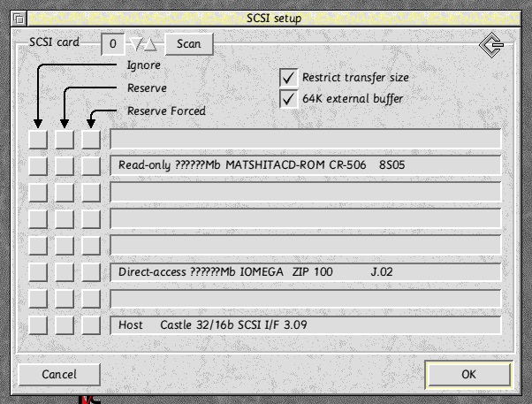
Task: Tick Reserve box in empty row between IOMEGA and Host
Action: point(65,299)
